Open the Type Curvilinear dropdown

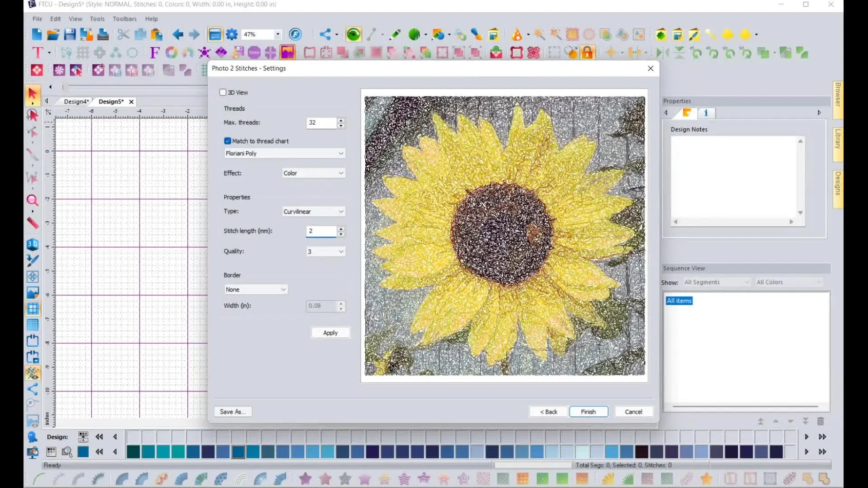[x=314, y=212]
